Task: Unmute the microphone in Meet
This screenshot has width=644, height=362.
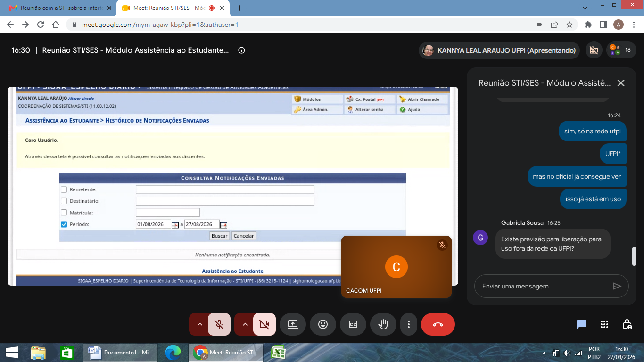Action: (219, 324)
